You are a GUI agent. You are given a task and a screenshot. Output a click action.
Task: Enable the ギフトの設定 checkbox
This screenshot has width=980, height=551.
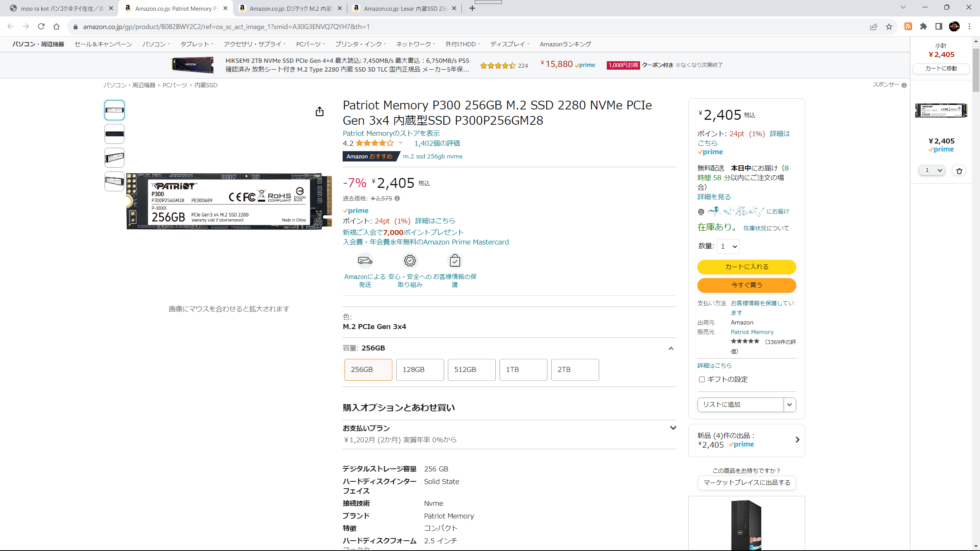702,379
